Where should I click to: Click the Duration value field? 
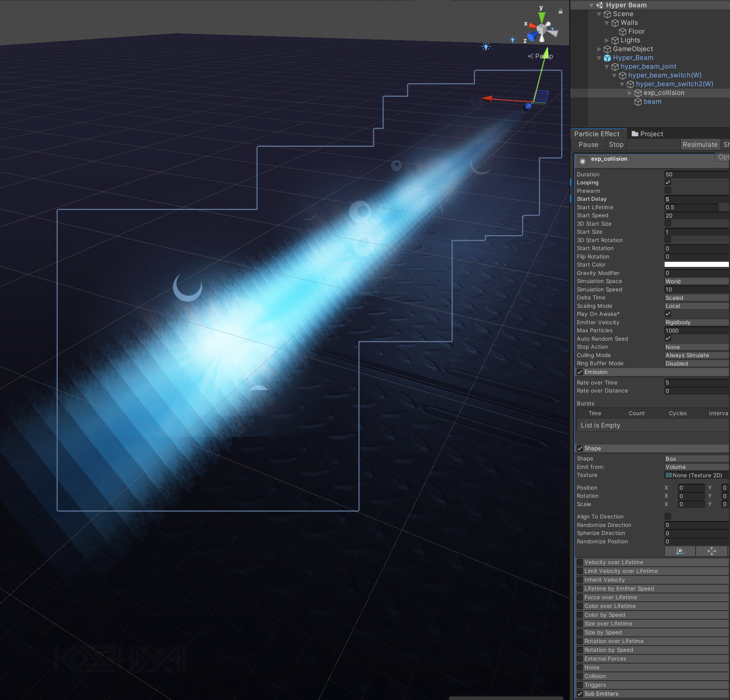(x=696, y=175)
